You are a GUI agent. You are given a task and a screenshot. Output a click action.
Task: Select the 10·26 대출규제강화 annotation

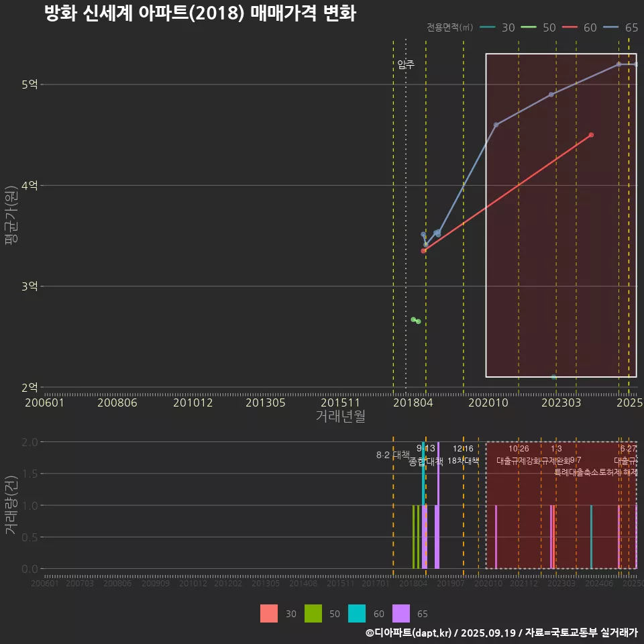coord(519,455)
